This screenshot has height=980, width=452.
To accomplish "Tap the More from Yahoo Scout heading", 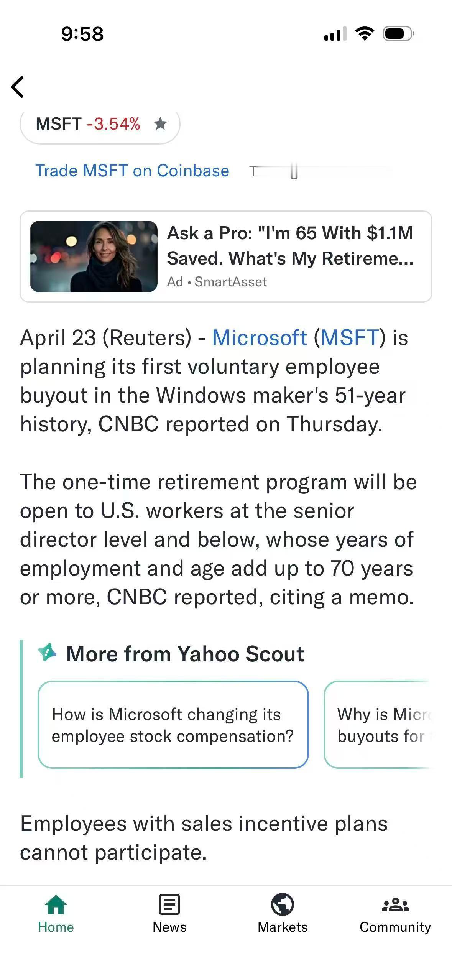I will [x=185, y=654].
